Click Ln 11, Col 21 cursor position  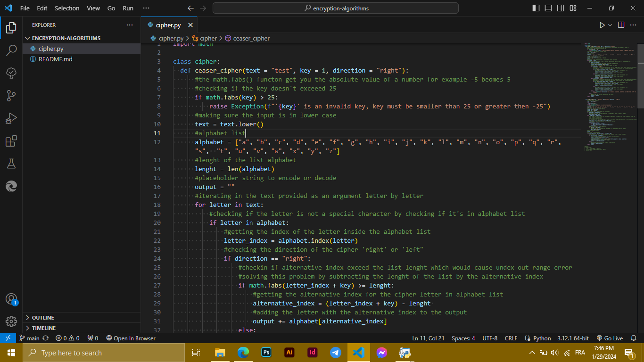(x=428, y=338)
